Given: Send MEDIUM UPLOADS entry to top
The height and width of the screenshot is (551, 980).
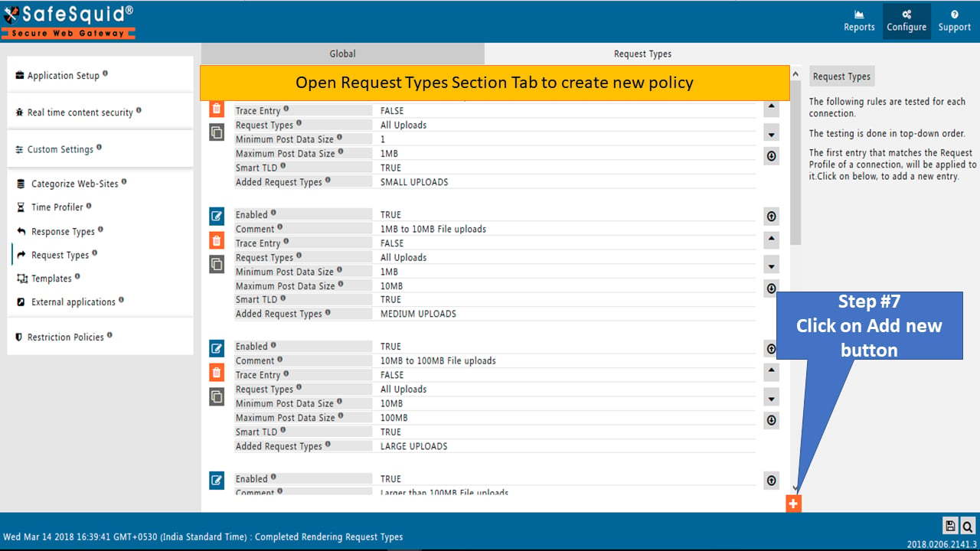Looking at the screenshot, I should (x=772, y=217).
